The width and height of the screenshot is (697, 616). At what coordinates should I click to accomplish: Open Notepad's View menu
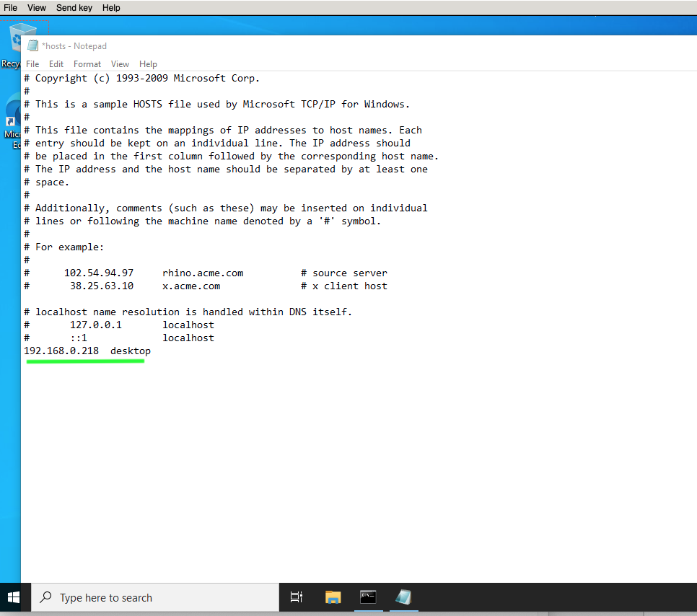120,64
